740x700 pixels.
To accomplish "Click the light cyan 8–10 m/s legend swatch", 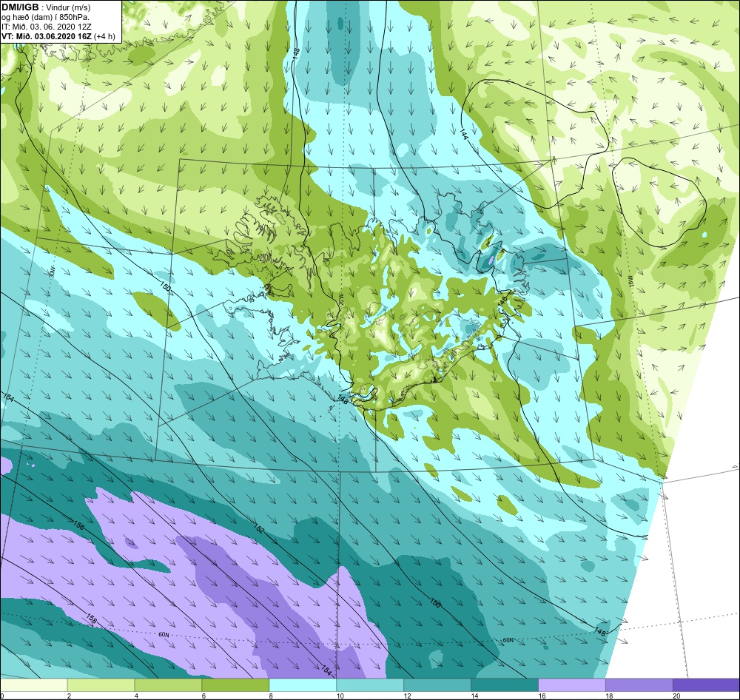I will coord(303,684).
